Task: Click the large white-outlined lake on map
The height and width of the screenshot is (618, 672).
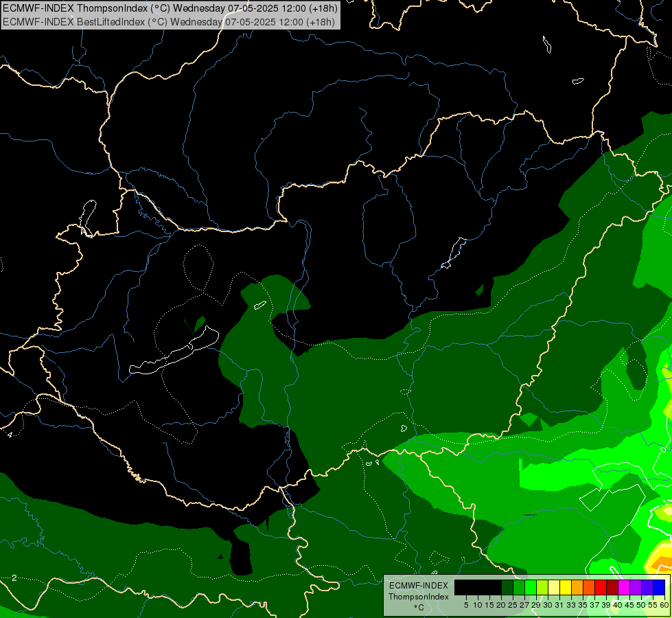Action: 174,351
